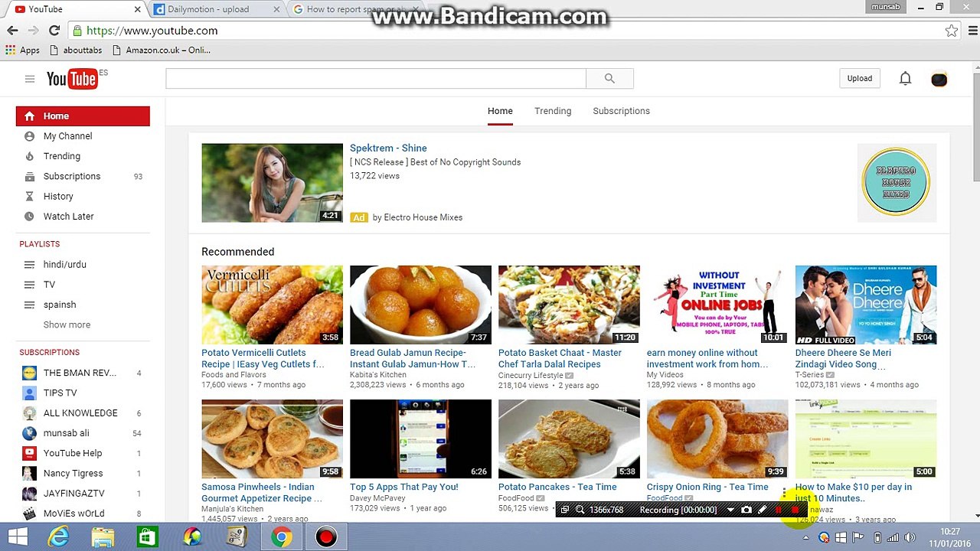The height and width of the screenshot is (551, 980).
Task: Open the Electro House Mixes channel logo
Action: pos(895,182)
